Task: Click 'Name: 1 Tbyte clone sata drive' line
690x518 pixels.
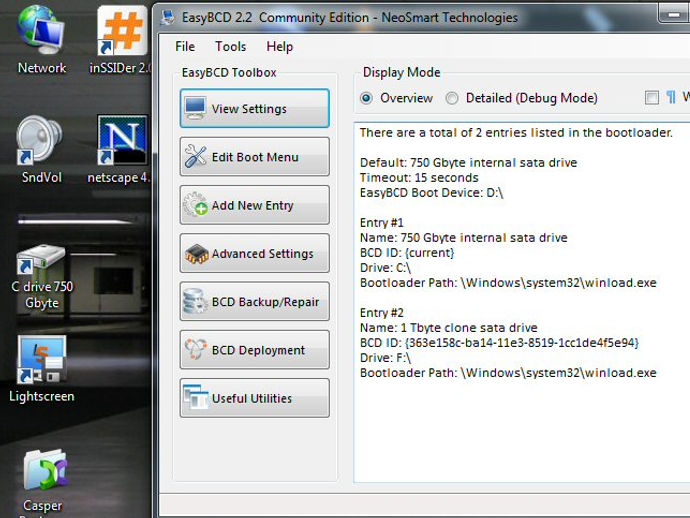Action: pos(448,328)
